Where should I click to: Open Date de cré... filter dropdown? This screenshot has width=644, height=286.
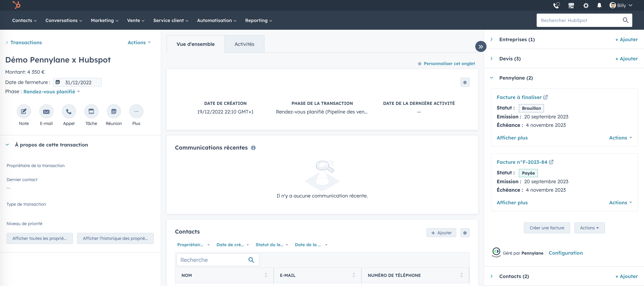pyautogui.click(x=233, y=245)
